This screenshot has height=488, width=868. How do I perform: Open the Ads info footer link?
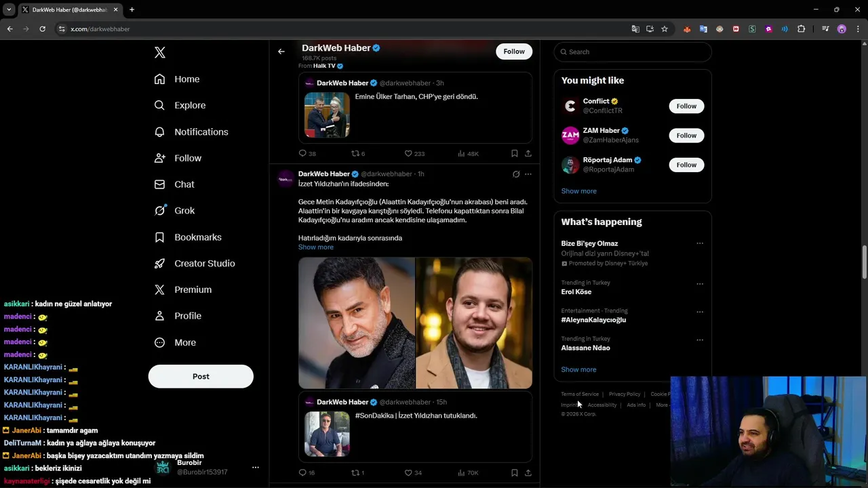[636, 405]
